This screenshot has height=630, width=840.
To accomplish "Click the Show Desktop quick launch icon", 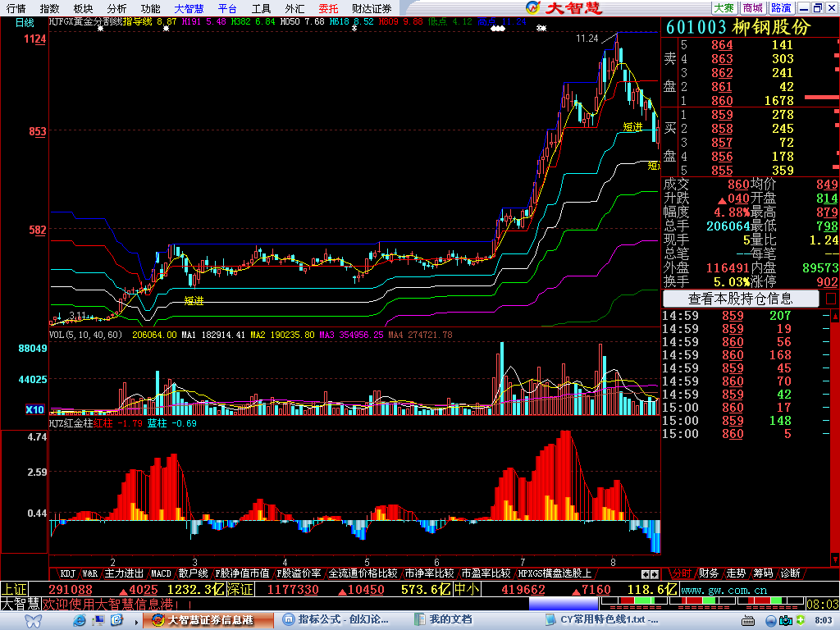I will pos(98,620).
